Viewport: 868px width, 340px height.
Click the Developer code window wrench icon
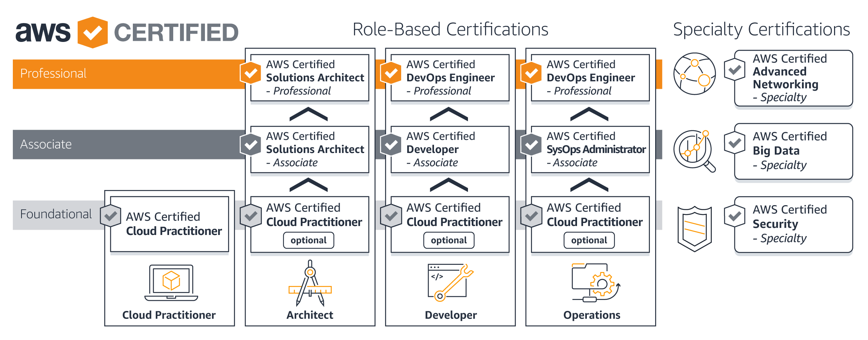coord(450,283)
